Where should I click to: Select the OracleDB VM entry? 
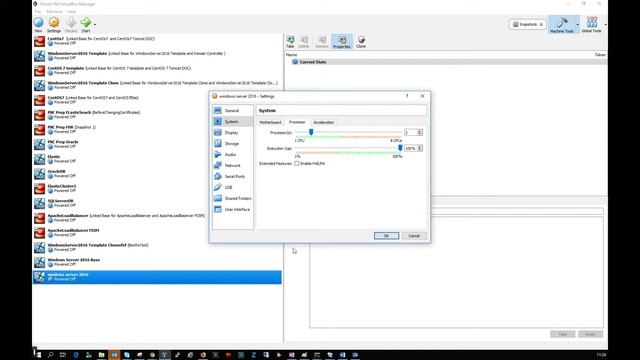[157, 173]
